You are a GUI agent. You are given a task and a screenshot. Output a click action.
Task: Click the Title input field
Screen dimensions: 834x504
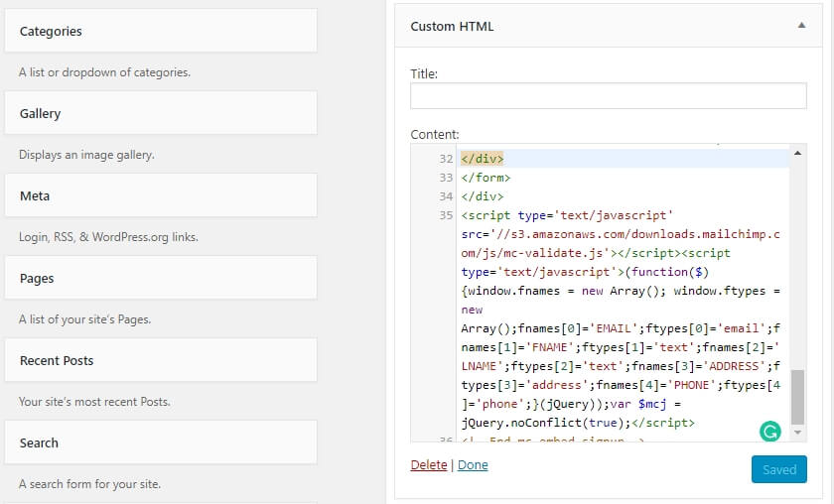point(609,95)
